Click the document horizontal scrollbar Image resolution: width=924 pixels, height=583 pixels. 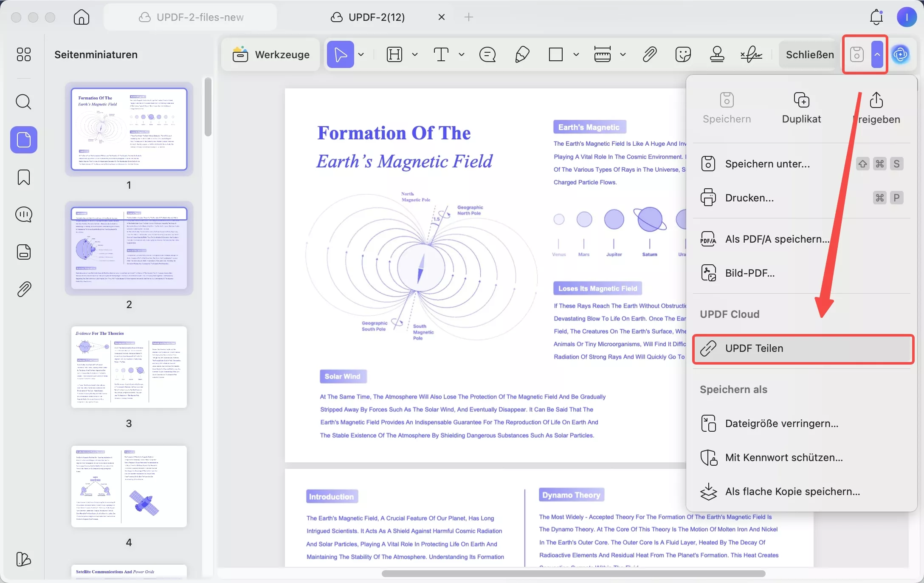pyautogui.click(x=573, y=574)
